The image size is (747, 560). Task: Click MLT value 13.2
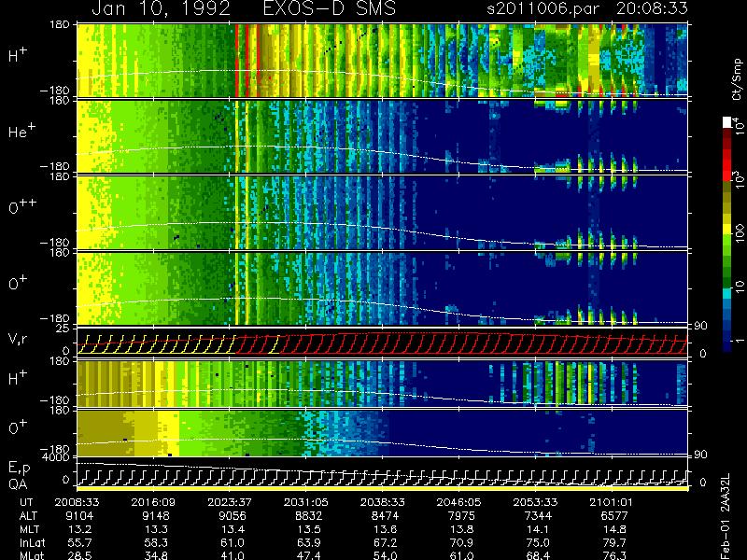[x=79, y=529]
